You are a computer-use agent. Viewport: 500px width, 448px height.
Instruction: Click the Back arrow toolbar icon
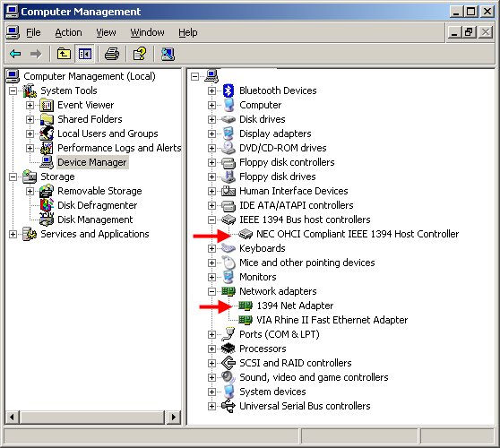pos(15,54)
